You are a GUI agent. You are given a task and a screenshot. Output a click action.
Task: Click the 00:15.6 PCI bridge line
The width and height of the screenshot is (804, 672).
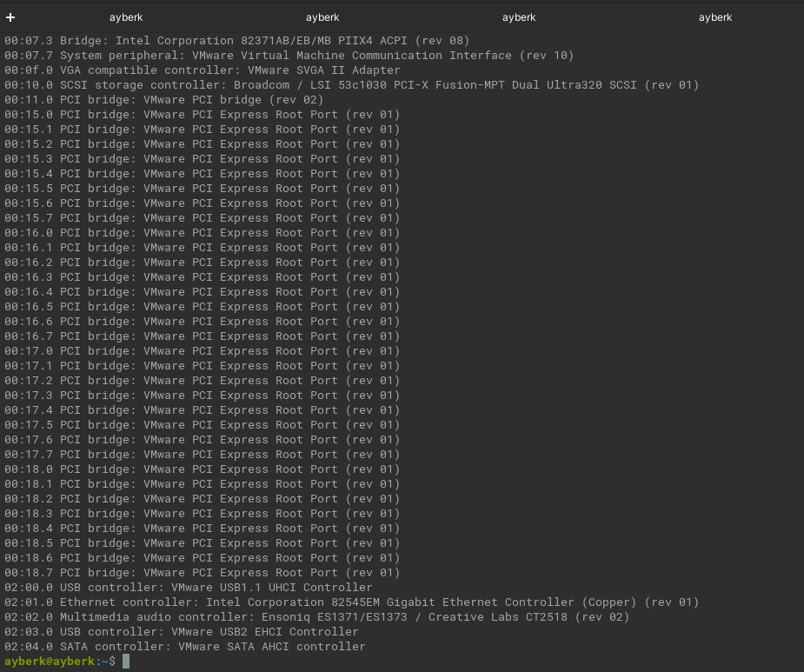pos(202,203)
